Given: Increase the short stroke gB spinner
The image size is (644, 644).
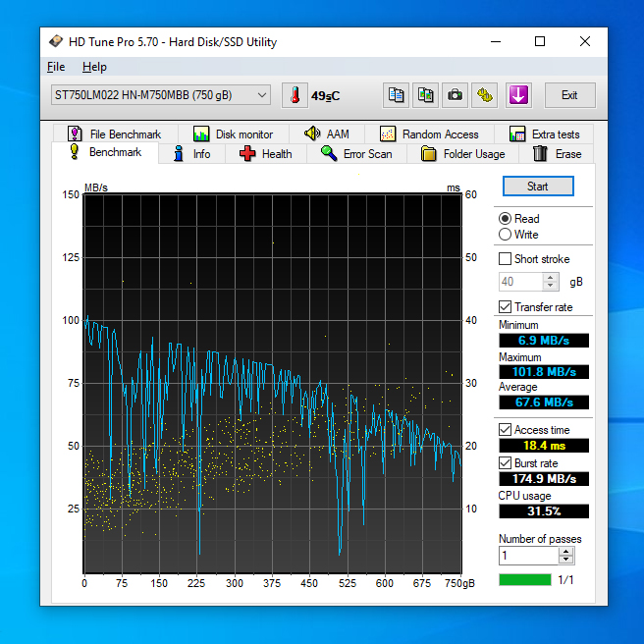Looking at the screenshot, I should [x=550, y=278].
